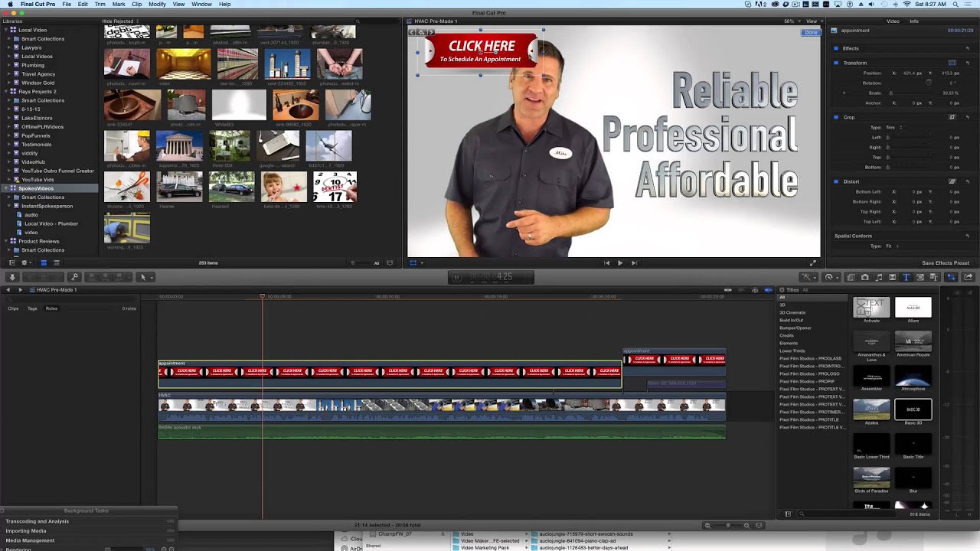The width and height of the screenshot is (980, 551).
Task: Switch browser to filmstrip view
Action: coord(43,262)
